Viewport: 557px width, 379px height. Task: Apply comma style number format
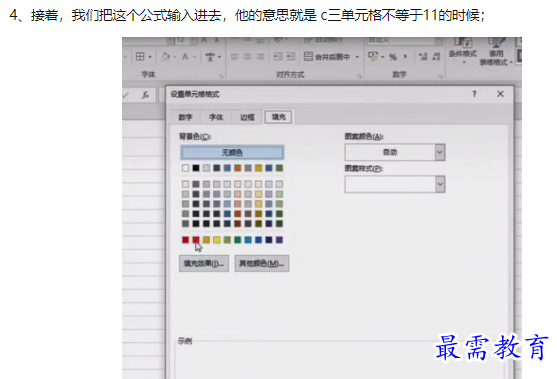(405, 56)
